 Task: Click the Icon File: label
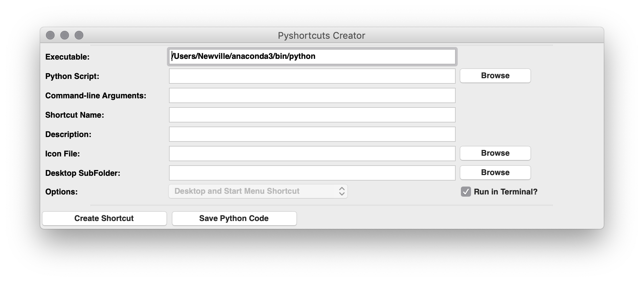click(x=62, y=154)
